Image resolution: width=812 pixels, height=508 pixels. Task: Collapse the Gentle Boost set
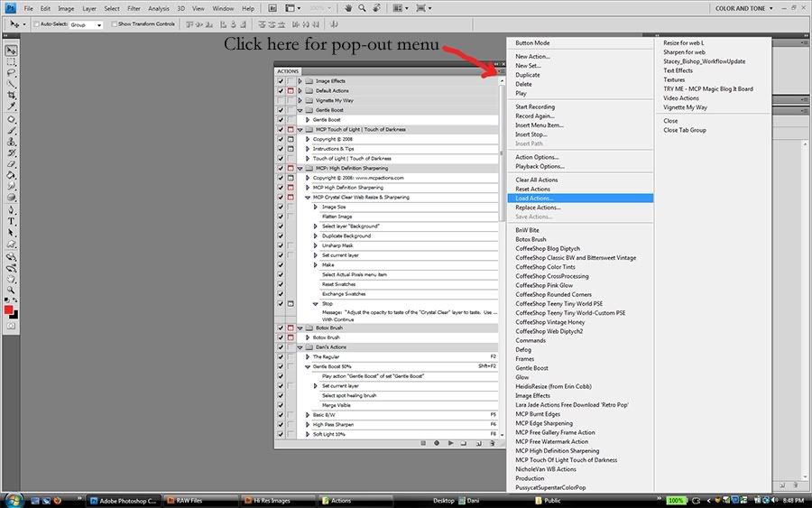(300, 110)
